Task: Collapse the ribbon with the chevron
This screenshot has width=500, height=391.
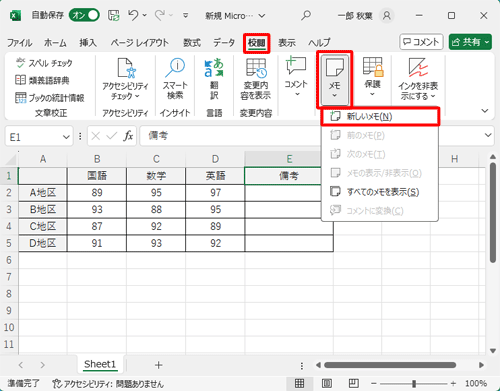Action: 485,111
